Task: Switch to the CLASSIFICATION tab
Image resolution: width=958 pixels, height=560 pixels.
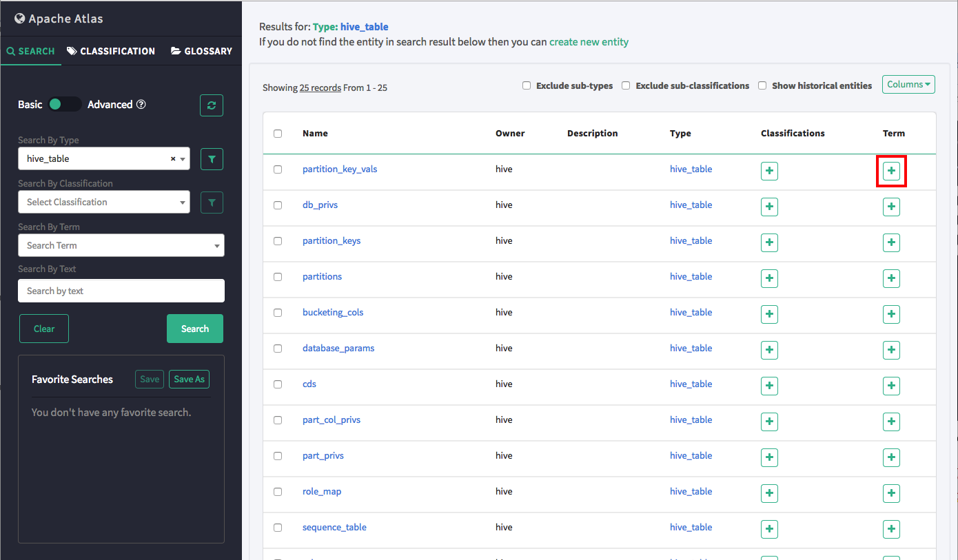Action: coord(111,51)
